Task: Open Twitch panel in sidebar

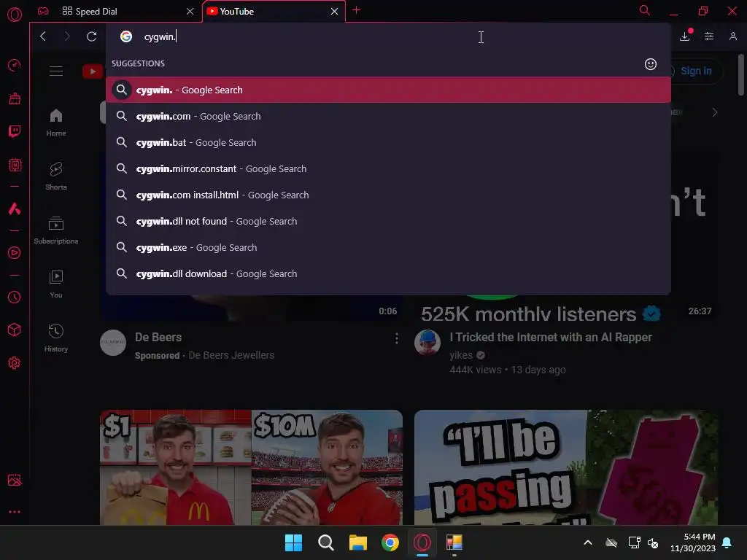Action: coord(15,131)
